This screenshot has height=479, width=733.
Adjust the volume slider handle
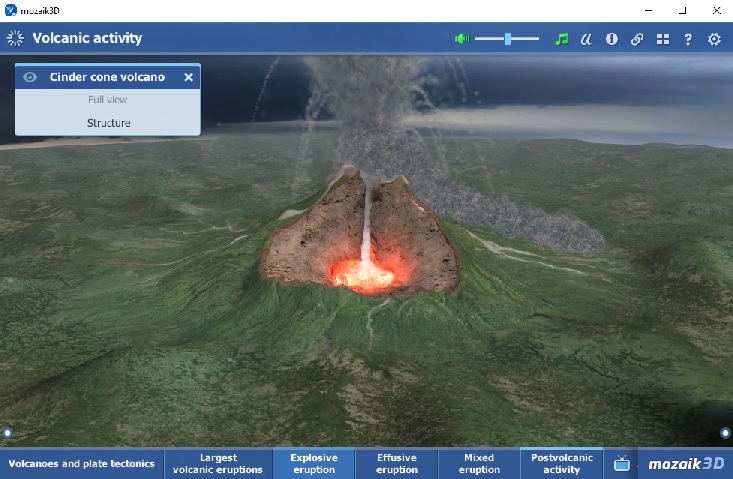click(508, 39)
